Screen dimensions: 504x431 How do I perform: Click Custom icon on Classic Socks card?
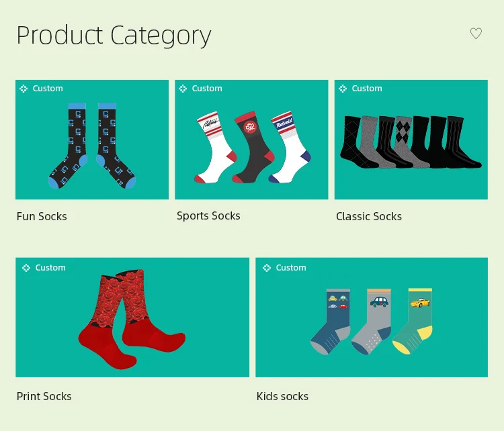[x=343, y=89]
